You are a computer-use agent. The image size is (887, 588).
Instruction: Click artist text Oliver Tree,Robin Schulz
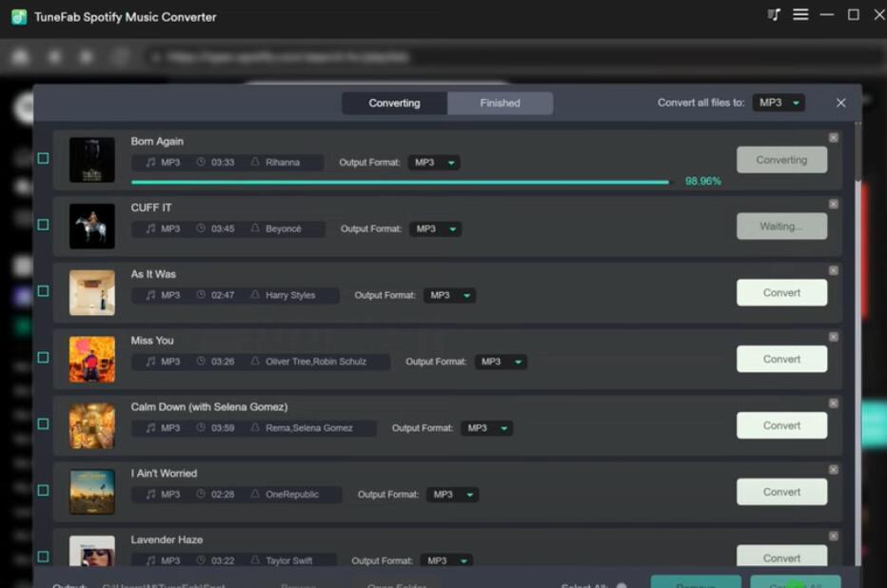(316, 362)
